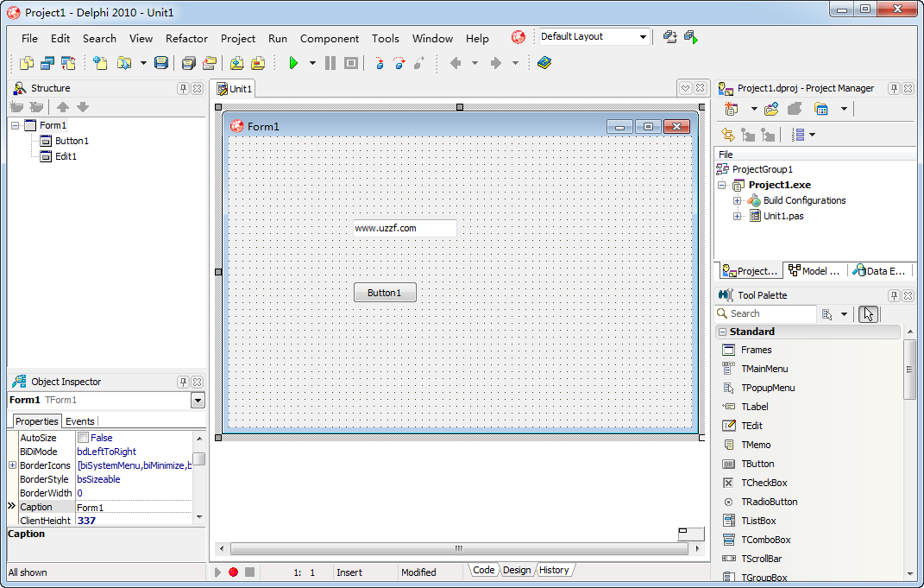This screenshot has width=924, height=588.
Task: Click the Tool Palette categories filter icon
Action: coord(827,314)
